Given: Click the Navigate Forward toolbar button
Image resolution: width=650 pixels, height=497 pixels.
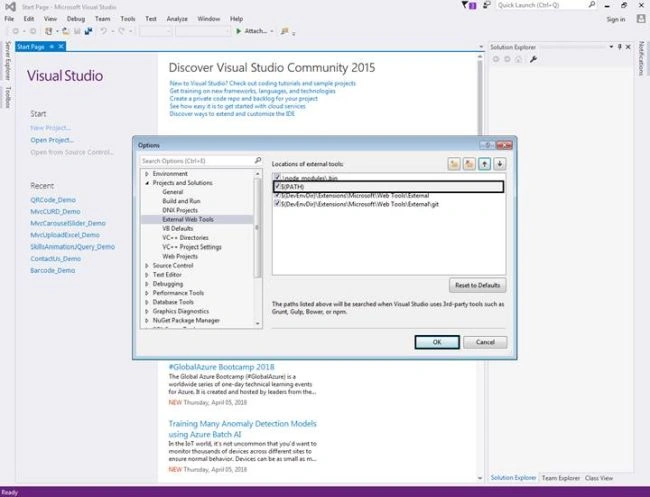Looking at the screenshot, I should pos(33,31).
